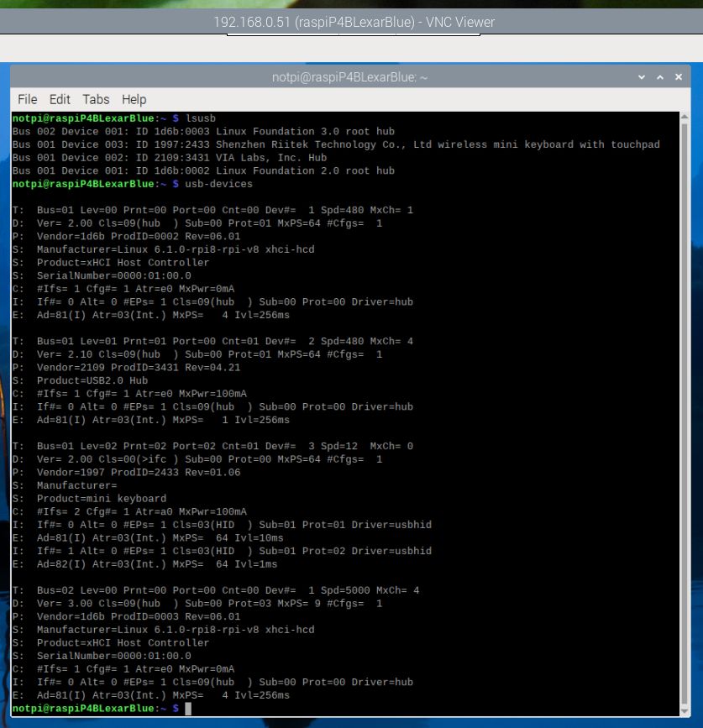Click the Shenzhen Riitek Technology line
The height and width of the screenshot is (728, 703).
pyautogui.click(x=336, y=144)
